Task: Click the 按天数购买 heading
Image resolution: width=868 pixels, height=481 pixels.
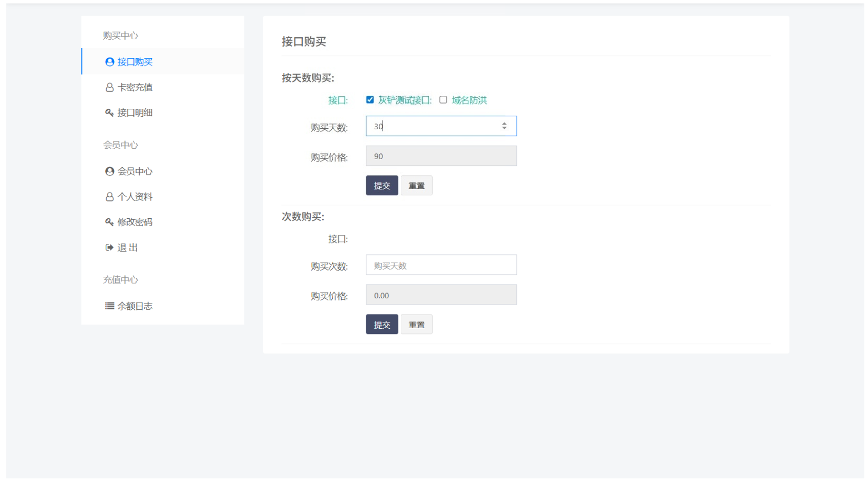Action: pyautogui.click(x=308, y=78)
